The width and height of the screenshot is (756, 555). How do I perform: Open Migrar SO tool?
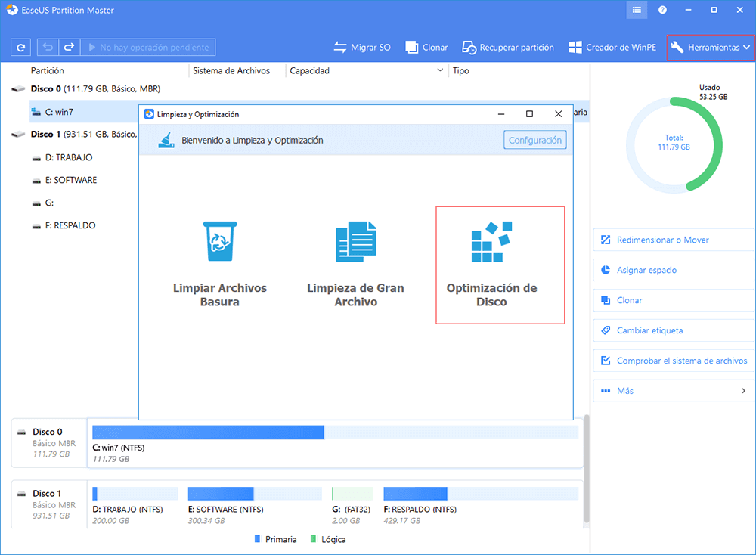tap(362, 47)
